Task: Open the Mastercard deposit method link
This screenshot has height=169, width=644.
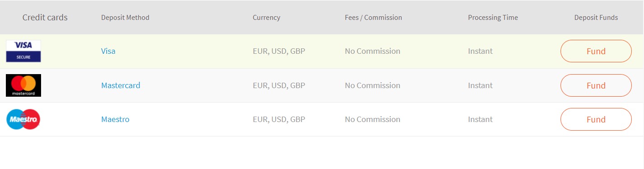Action: [120, 85]
